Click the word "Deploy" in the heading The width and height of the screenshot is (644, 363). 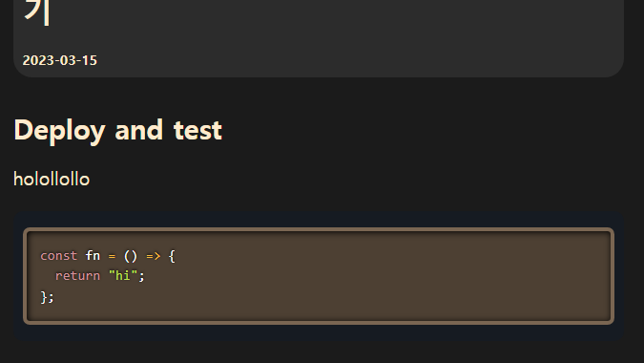59,132
